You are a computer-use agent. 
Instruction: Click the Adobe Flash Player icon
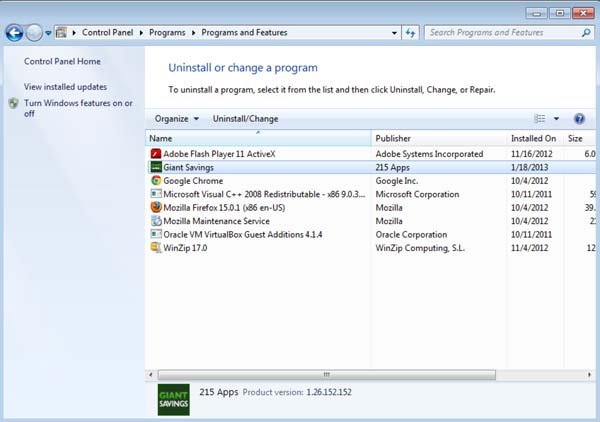156,154
